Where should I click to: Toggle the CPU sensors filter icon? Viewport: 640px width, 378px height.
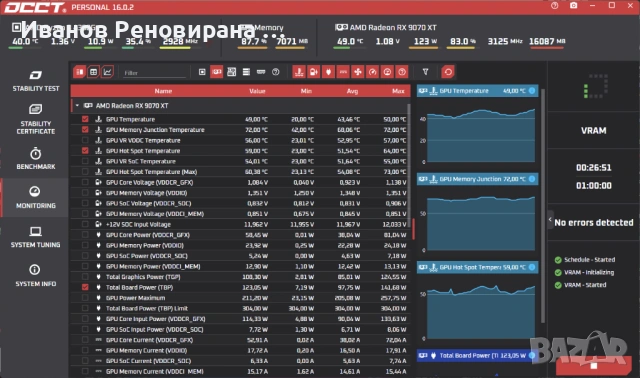click(202, 72)
